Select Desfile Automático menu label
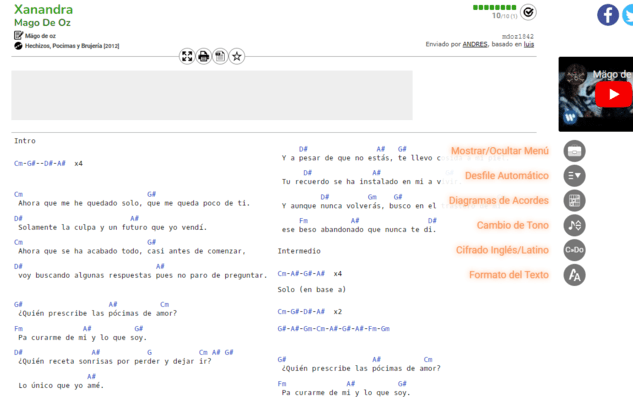 (x=507, y=176)
